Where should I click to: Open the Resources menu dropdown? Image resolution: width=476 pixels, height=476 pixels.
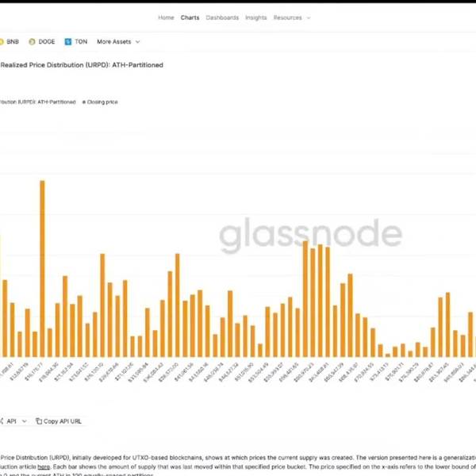click(292, 17)
